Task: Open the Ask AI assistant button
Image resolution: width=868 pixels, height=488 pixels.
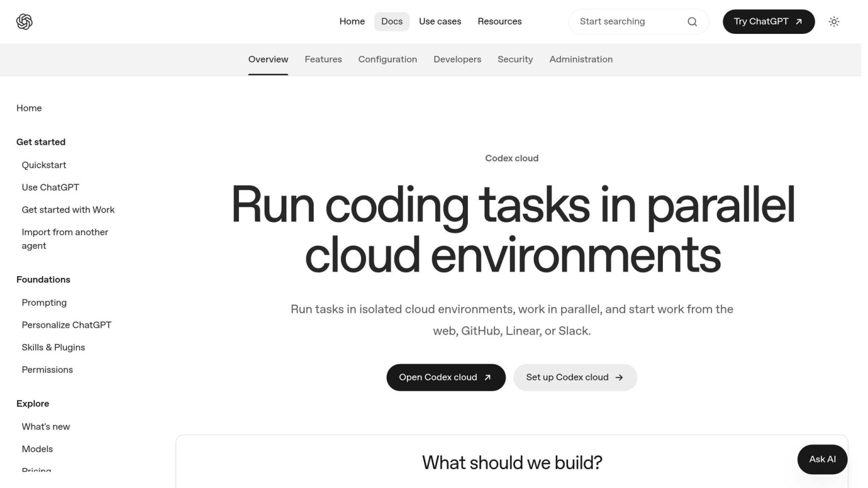Action: pyautogui.click(x=822, y=459)
